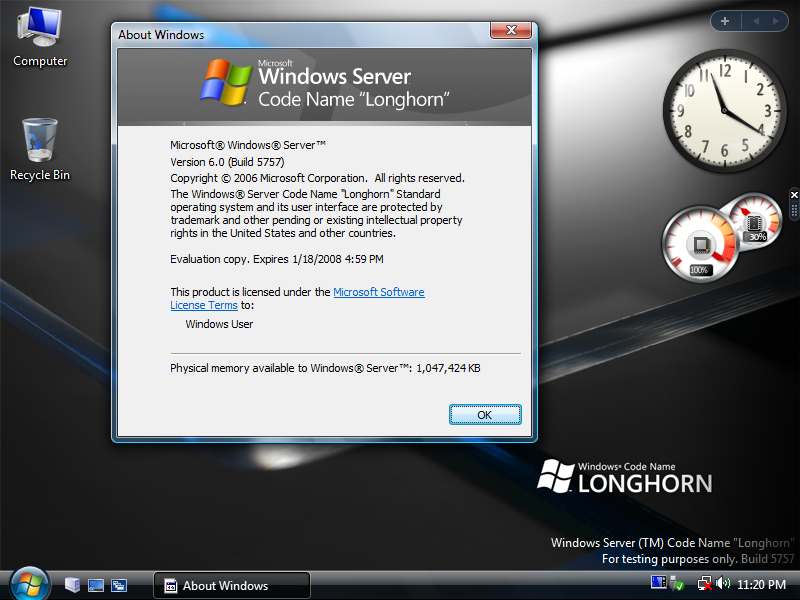Screen dimensions: 800x600
Task: Open the Computer desktop icon
Action: [40, 37]
